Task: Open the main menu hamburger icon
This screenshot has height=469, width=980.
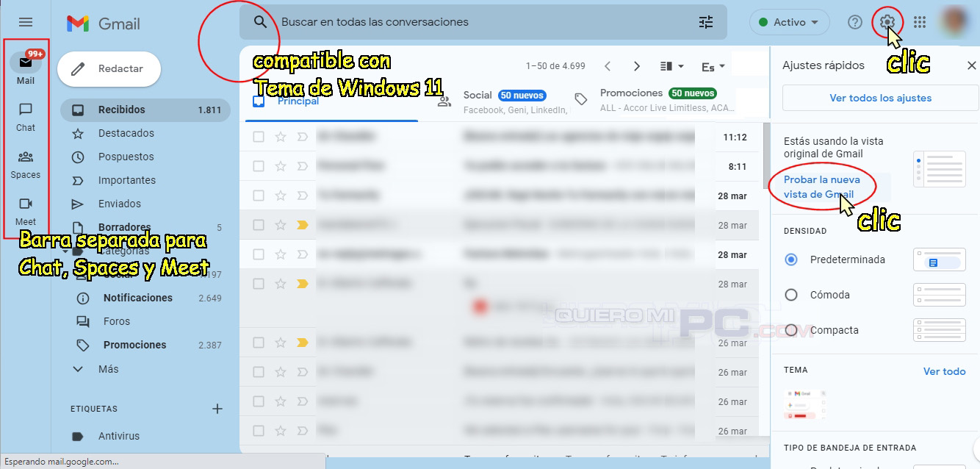Action: click(x=26, y=23)
